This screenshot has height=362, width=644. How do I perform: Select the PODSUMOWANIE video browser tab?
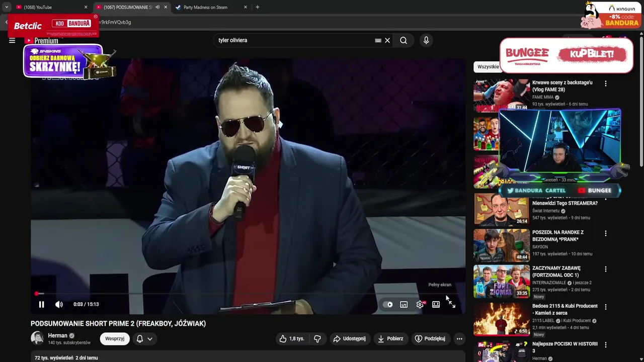pyautogui.click(x=128, y=7)
